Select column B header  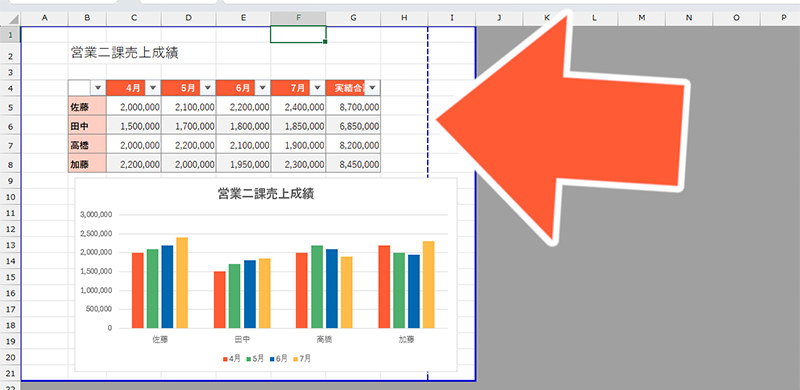click(87, 18)
